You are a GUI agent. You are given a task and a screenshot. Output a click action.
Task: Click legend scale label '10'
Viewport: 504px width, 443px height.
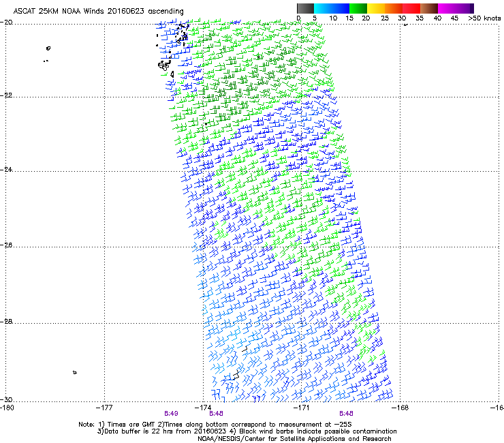coord(333,18)
